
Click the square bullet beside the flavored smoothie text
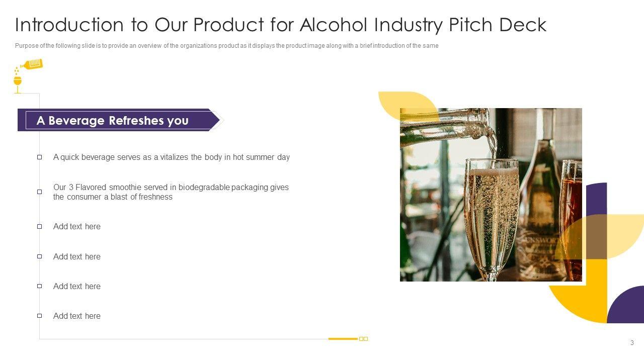(x=39, y=192)
